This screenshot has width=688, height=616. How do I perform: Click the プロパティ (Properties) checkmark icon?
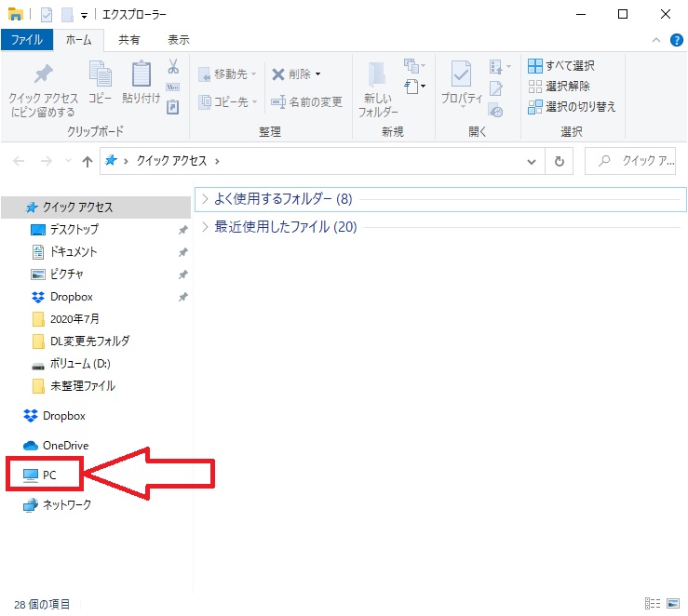tap(461, 74)
